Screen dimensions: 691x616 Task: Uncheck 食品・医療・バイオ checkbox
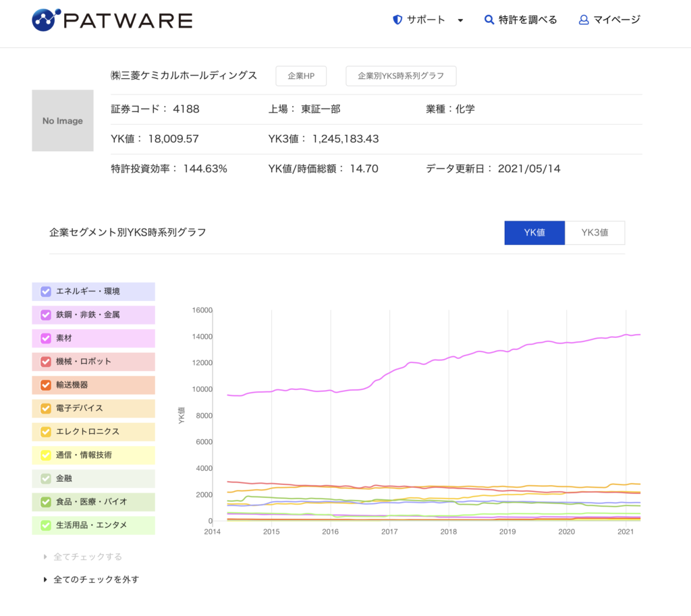[x=46, y=501]
